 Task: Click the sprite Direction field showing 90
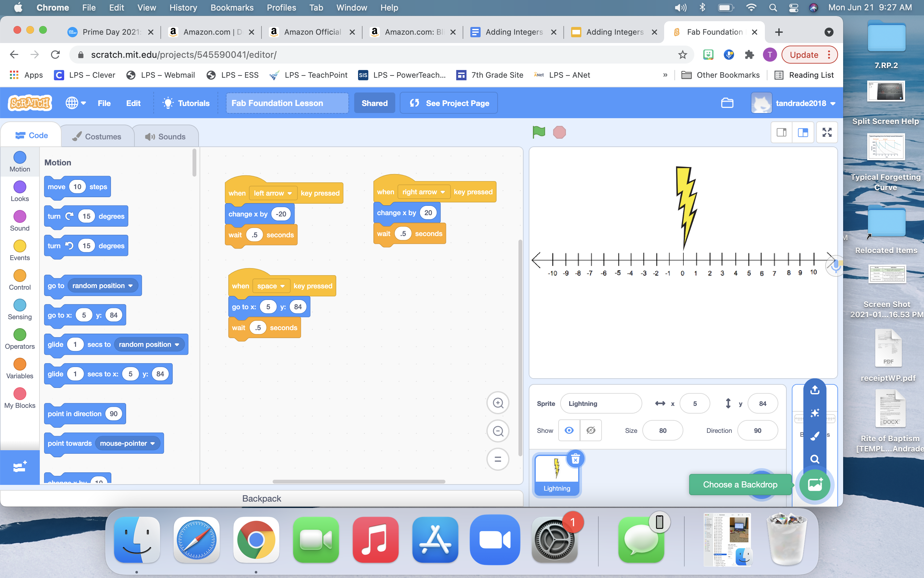tap(757, 430)
